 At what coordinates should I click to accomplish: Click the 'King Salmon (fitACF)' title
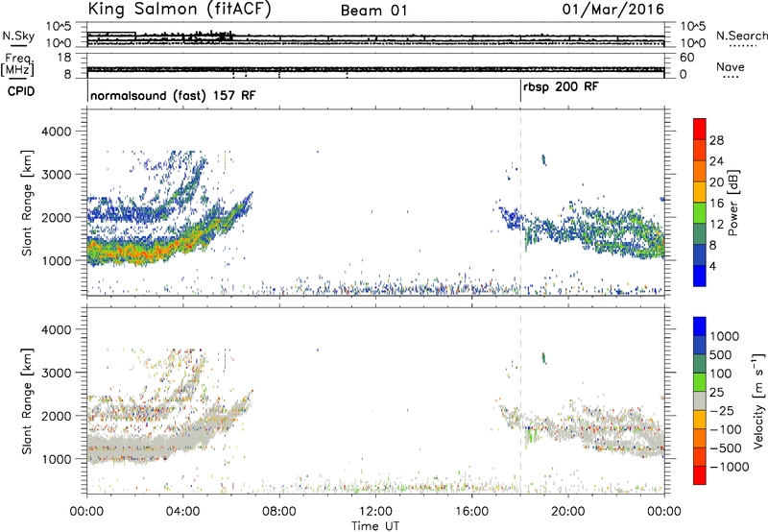point(180,10)
